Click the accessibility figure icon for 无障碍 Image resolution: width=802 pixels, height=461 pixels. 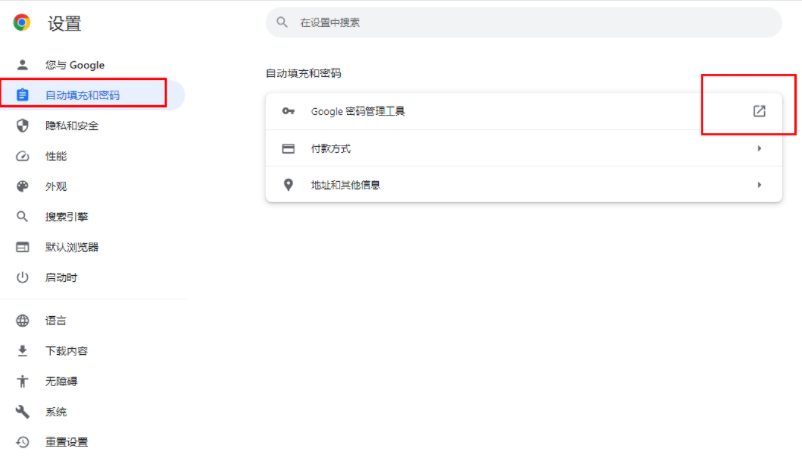22,381
